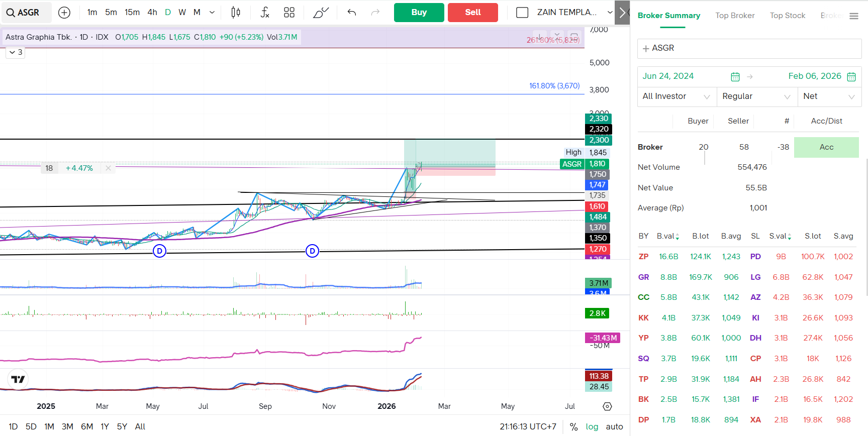Set chart range to 1M
The image size is (868, 436).
[49, 427]
